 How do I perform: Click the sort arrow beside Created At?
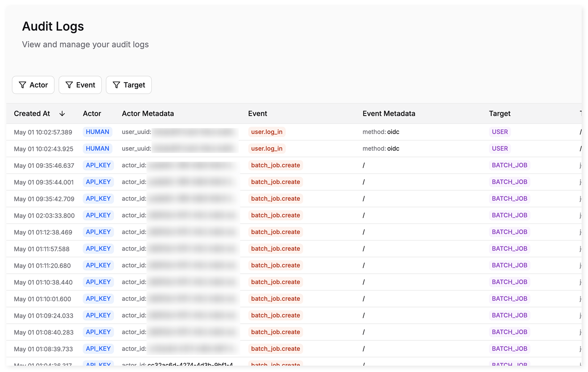[x=62, y=113]
